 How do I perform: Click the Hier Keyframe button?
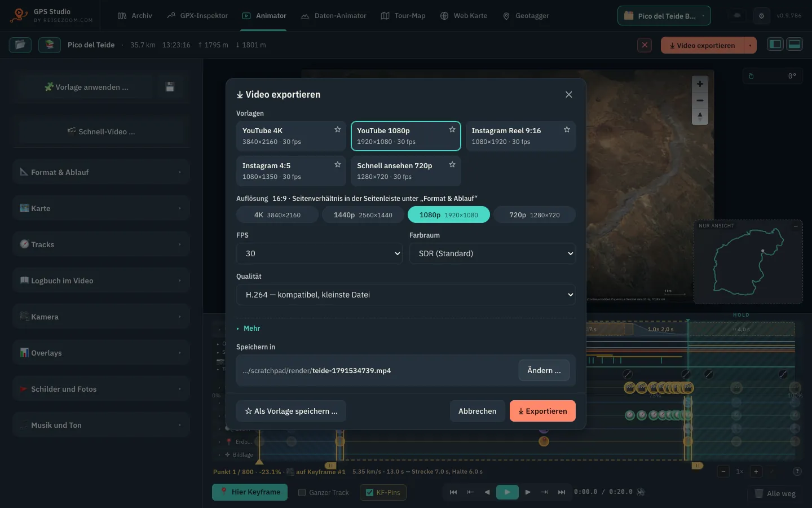point(250,492)
